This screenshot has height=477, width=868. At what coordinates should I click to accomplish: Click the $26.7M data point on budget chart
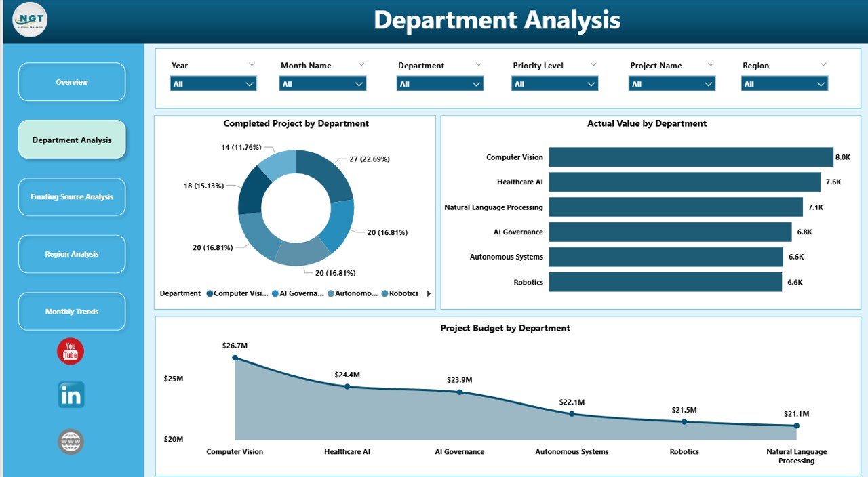click(x=235, y=358)
